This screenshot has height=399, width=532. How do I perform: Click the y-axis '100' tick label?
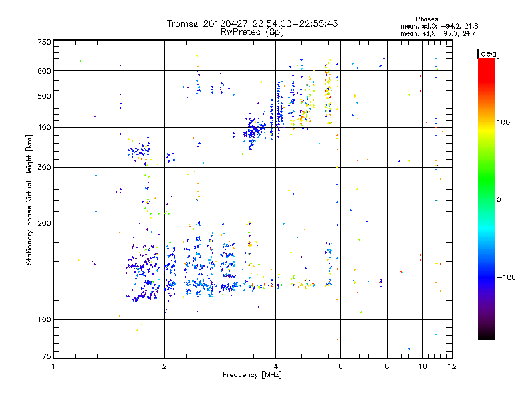pos(44,320)
